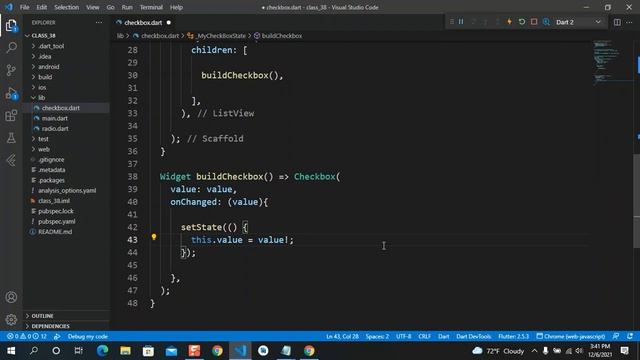The height and width of the screenshot is (360, 640).
Task: Pause the debug session
Action: point(461,22)
